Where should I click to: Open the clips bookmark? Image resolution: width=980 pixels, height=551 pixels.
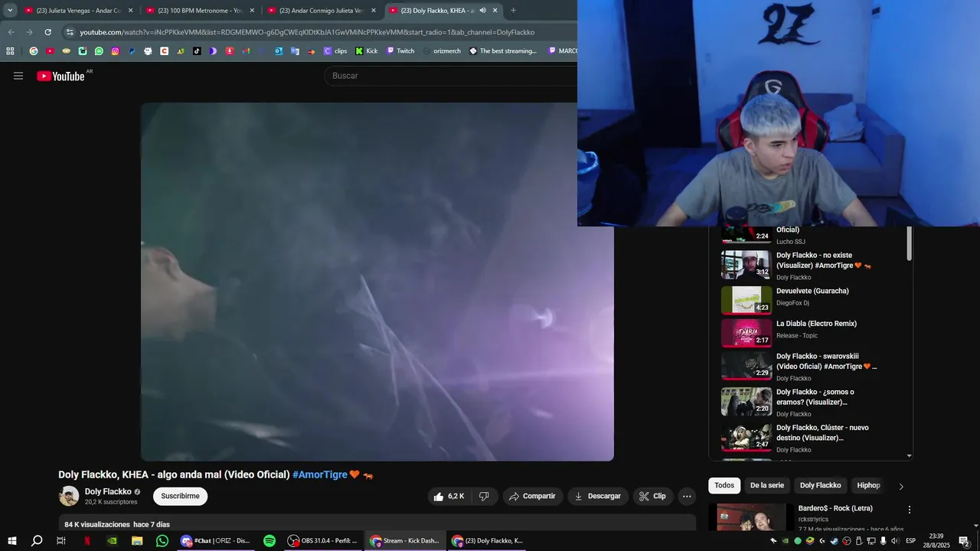coord(335,51)
